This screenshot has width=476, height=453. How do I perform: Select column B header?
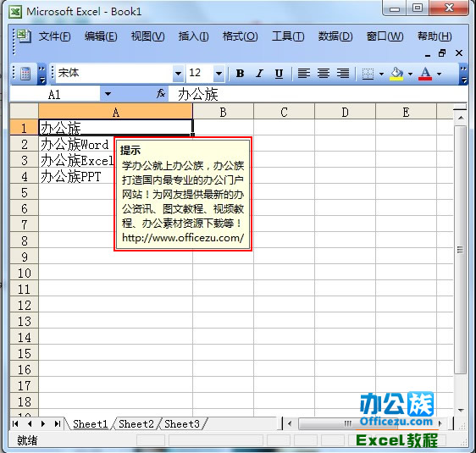[x=223, y=112]
